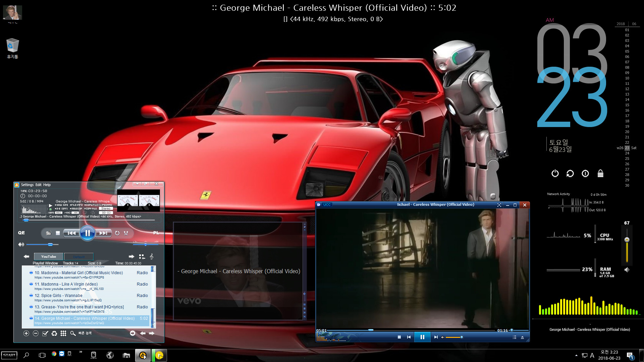Open the Settings menu in AIMP
This screenshot has height=362, width=644.
click(27, 185)
